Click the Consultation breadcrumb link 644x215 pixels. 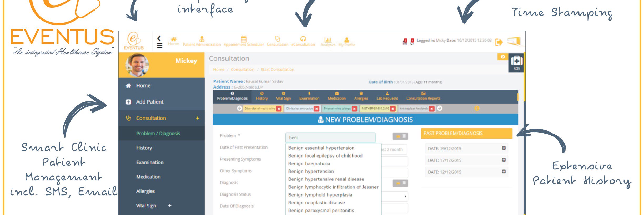[x=243, y=70]
